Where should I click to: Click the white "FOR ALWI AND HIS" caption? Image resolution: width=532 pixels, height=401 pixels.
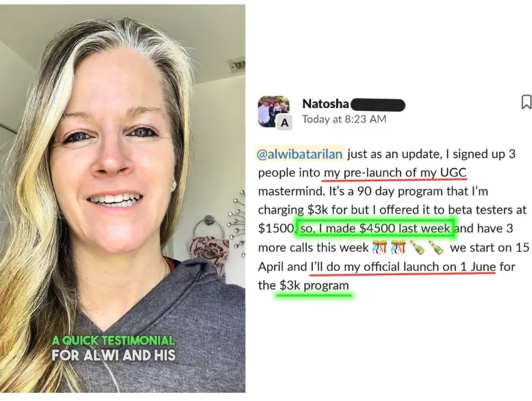(114, 355)
